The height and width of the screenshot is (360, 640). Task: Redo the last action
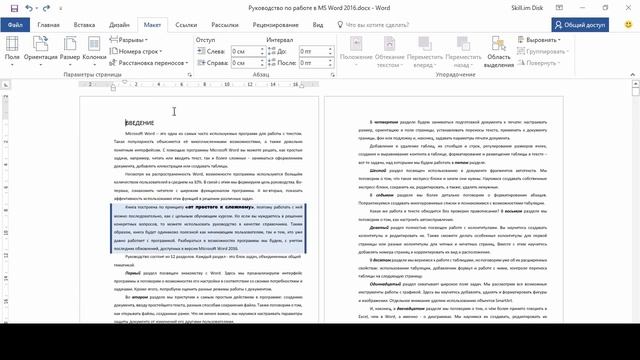point(46,8)
